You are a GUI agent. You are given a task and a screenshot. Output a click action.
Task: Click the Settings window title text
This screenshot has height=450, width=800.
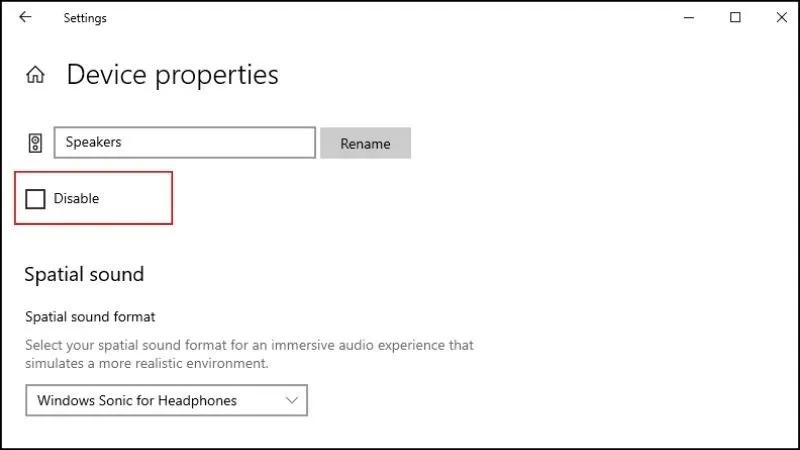(85, 18)
